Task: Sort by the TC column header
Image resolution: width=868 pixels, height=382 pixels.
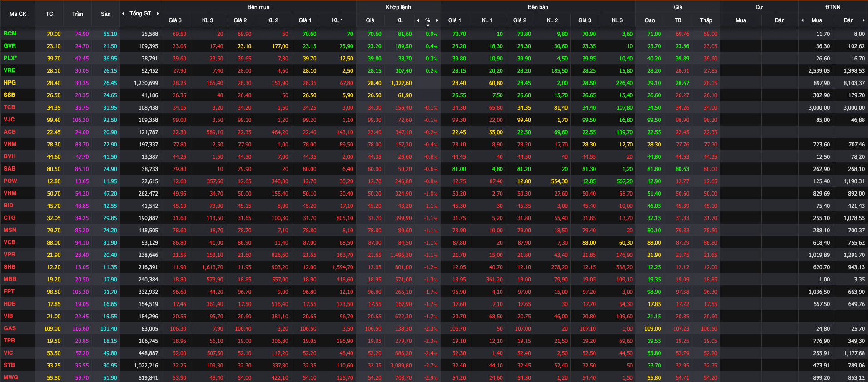Action: tap(50, 14)
